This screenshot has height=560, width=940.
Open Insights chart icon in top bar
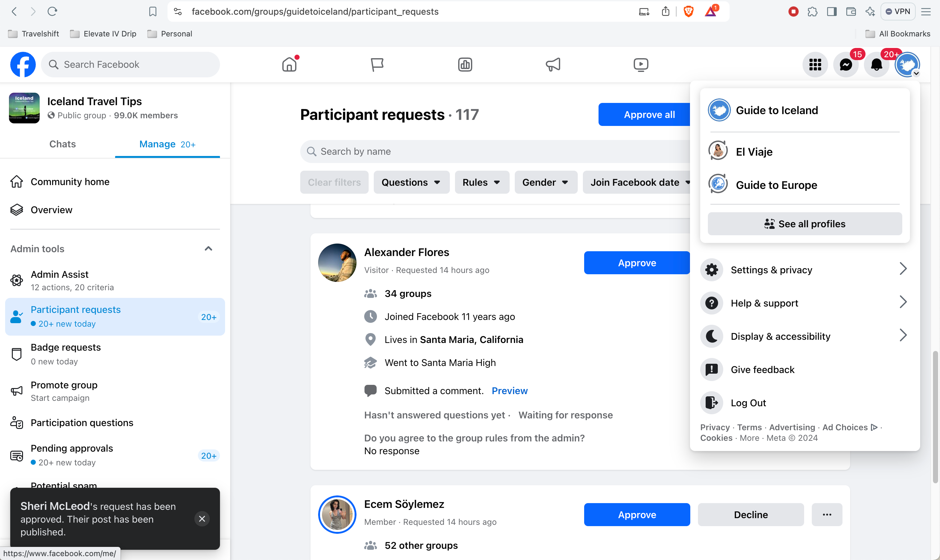coord(465,65)
